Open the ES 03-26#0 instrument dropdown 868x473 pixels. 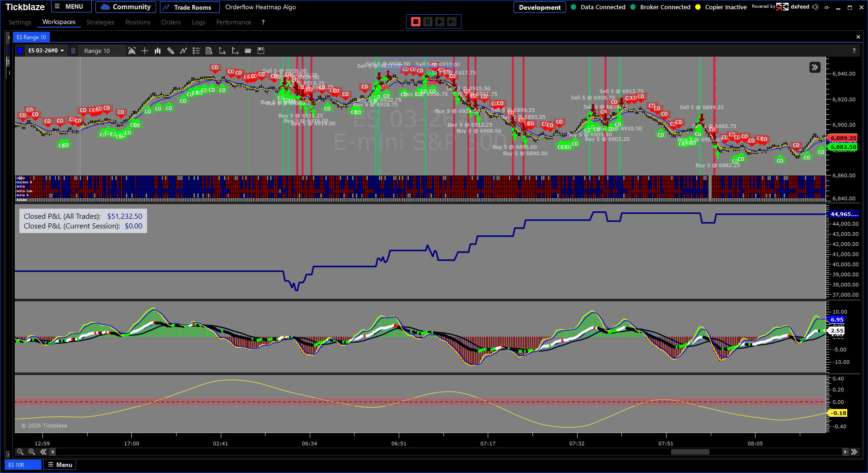click(x=46, y=51)
